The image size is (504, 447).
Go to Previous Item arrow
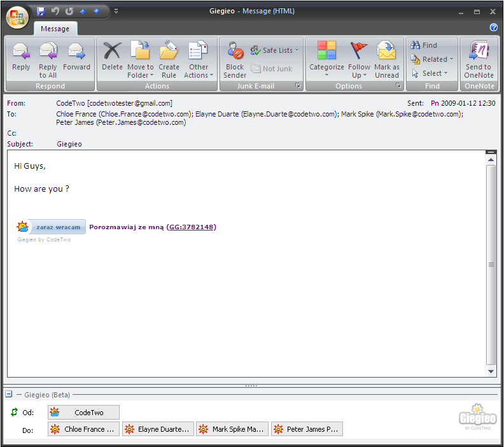(83, 11)
